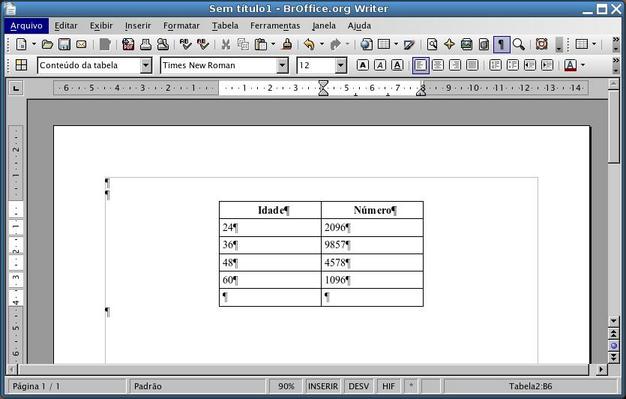The width and height of the screenshot is (626, 399).
Task: Open Times New Roman font dropdown
Action: click(282, 65)
